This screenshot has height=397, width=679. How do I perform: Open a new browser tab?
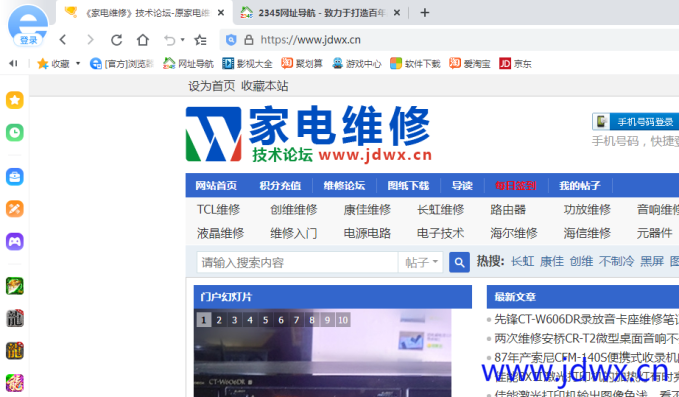point(425,13)
